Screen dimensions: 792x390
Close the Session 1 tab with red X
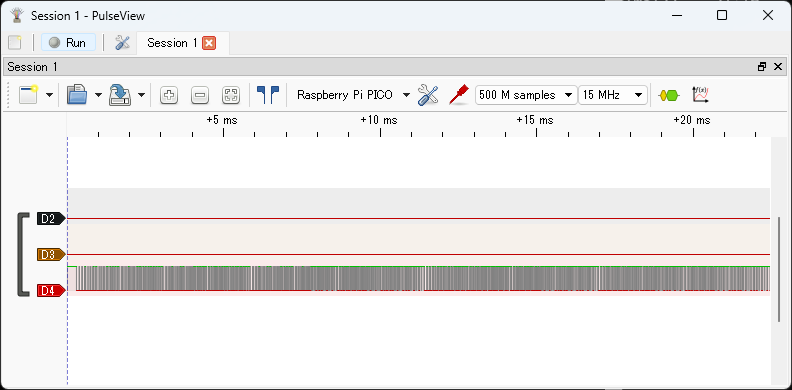coord(209,43)
